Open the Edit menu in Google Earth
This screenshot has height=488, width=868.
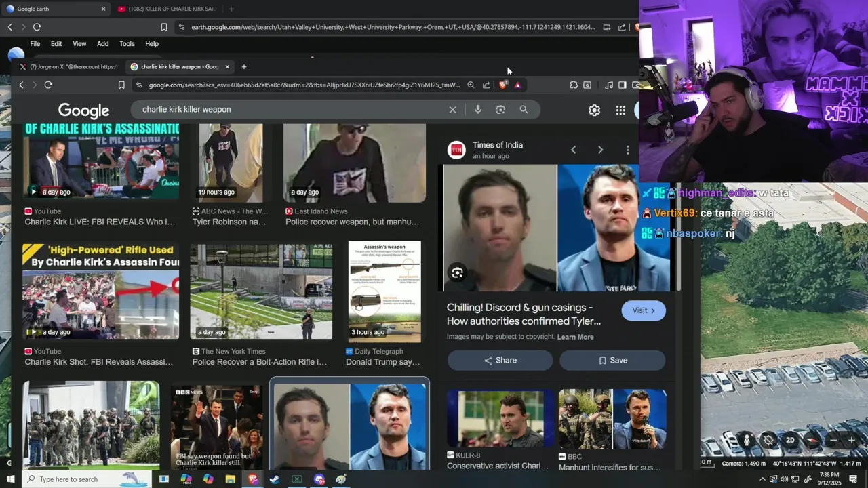(56, 43)
